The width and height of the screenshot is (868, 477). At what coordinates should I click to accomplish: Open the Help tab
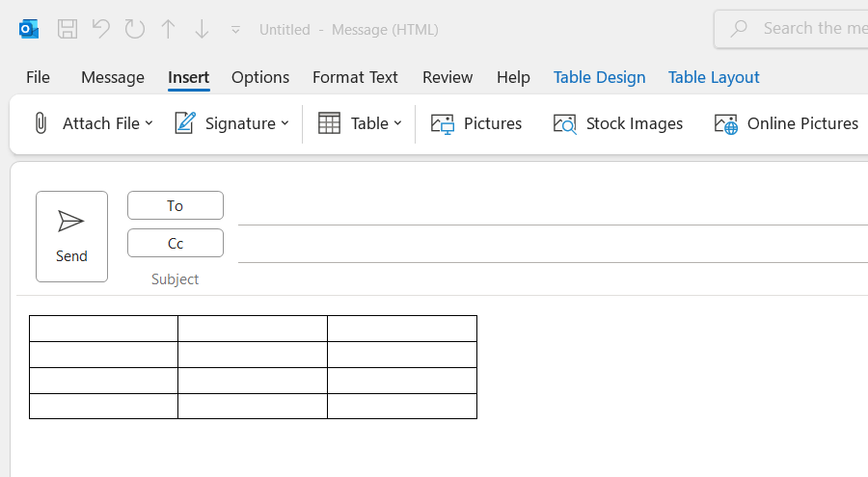tap(513, 77)
